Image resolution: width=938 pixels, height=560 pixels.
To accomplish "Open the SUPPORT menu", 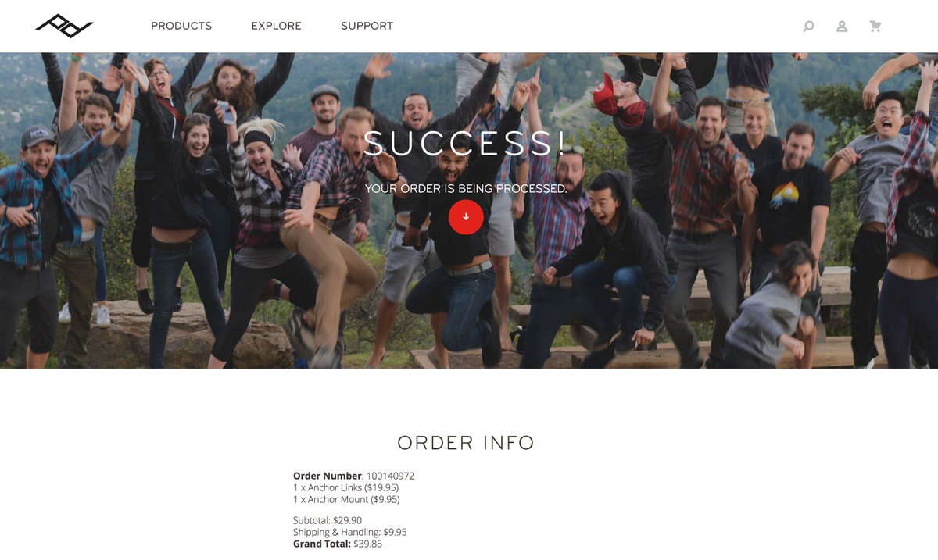I will [367, 26].
